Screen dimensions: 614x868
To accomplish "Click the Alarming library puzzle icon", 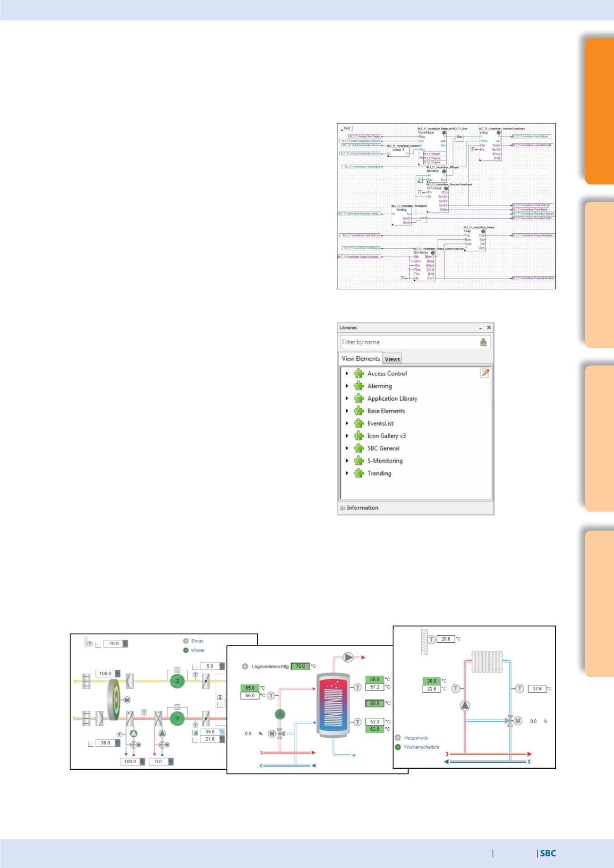I will 359,386.
